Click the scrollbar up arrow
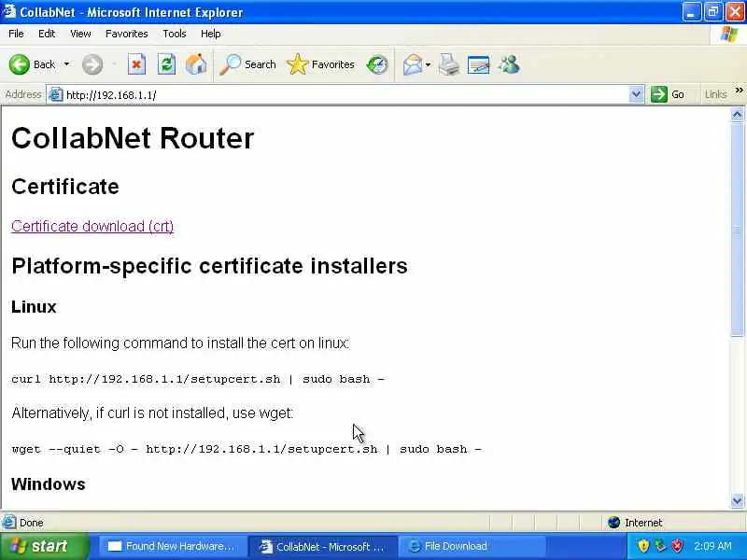The image size is (747, 560). (737, 114)
